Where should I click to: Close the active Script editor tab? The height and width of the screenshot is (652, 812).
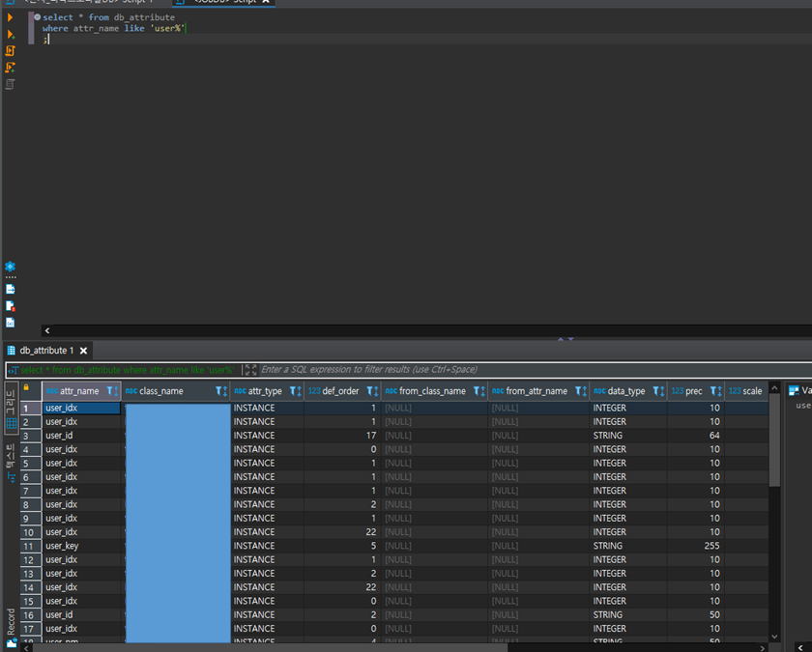coord(266,2)
